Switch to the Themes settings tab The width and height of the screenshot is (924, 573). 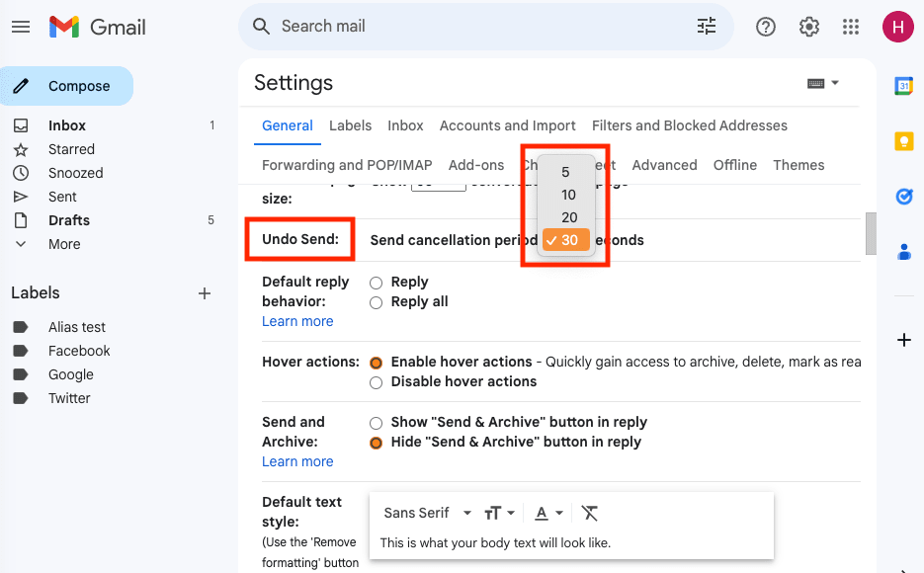pyautogui.click(x=798, y=165)
